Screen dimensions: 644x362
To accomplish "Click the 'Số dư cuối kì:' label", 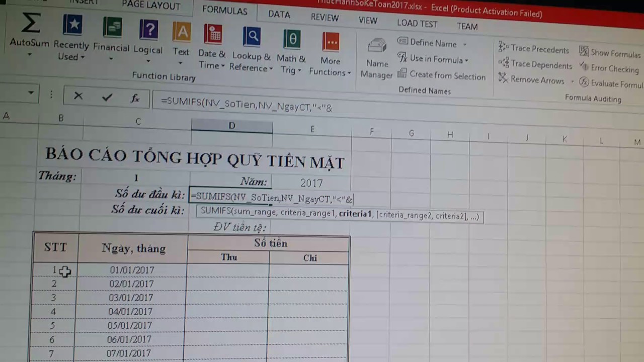I will [x=148, y=210].
